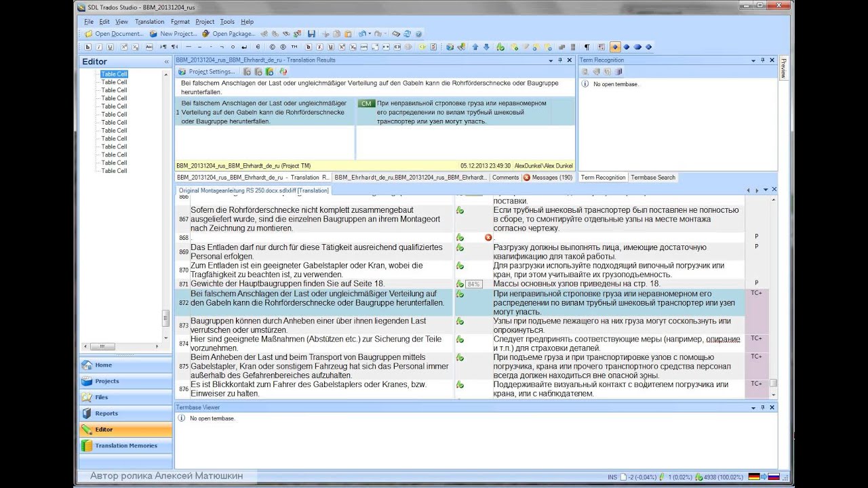The width and height of the screenshot is (868, 488).
Task: Click the help icon in main toolbar
Action: click(418, 34)
